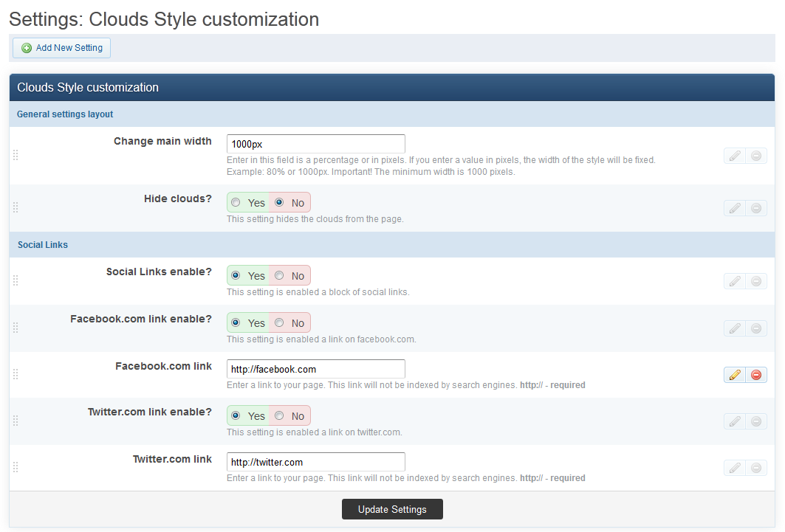Click edit pencil for Twitter.com link enable row
This screenshot has height=532, width=785.
[734, 421]
